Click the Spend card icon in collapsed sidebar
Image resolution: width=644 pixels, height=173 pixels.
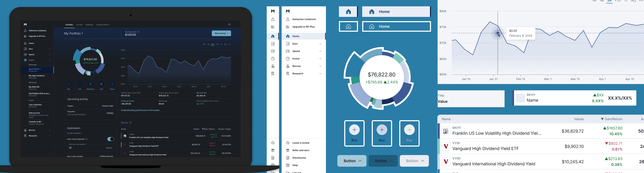coord(273,51)
